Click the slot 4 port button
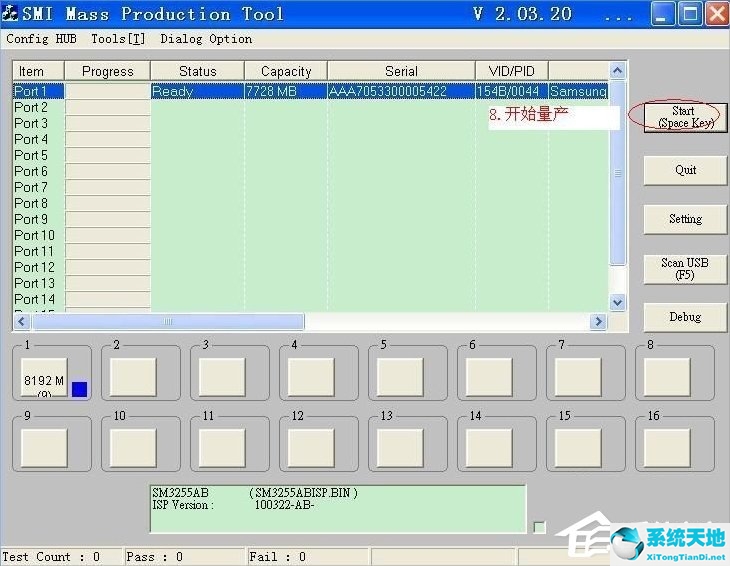This screenshot has height=566, width=730. pos(311,377)
